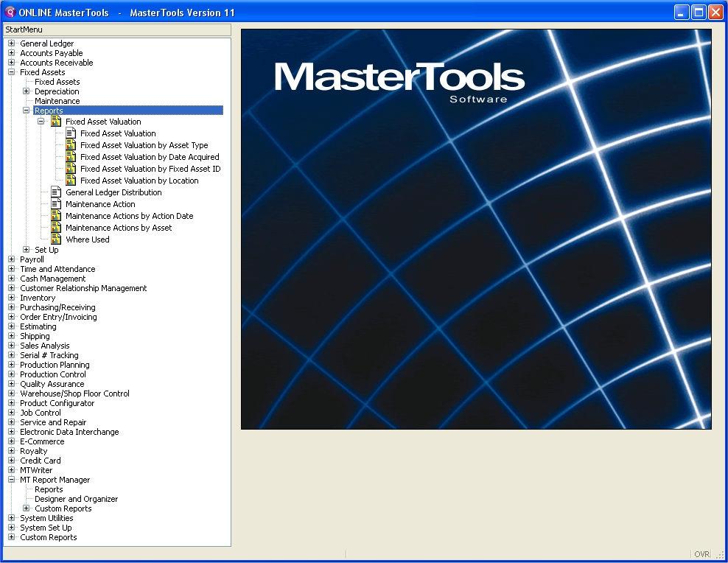Click the MasterTools app icon in title bar
Screen dimensions: 728x563
tap(10, 12)
